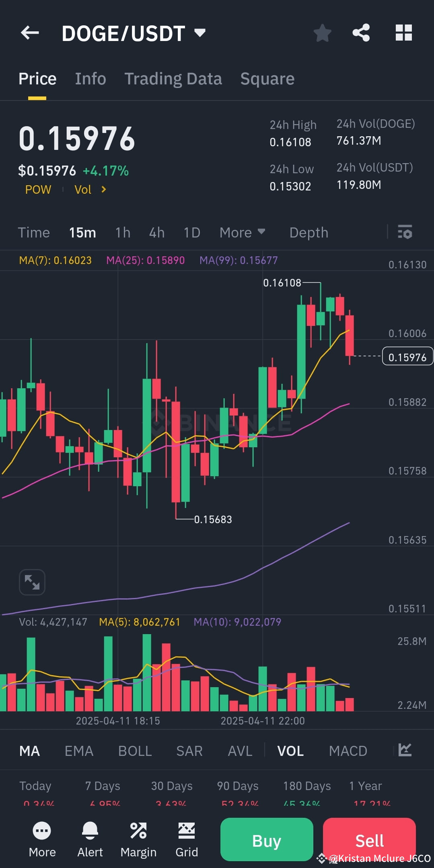
Task: Open the Square tab
Action: pos(267,78)
